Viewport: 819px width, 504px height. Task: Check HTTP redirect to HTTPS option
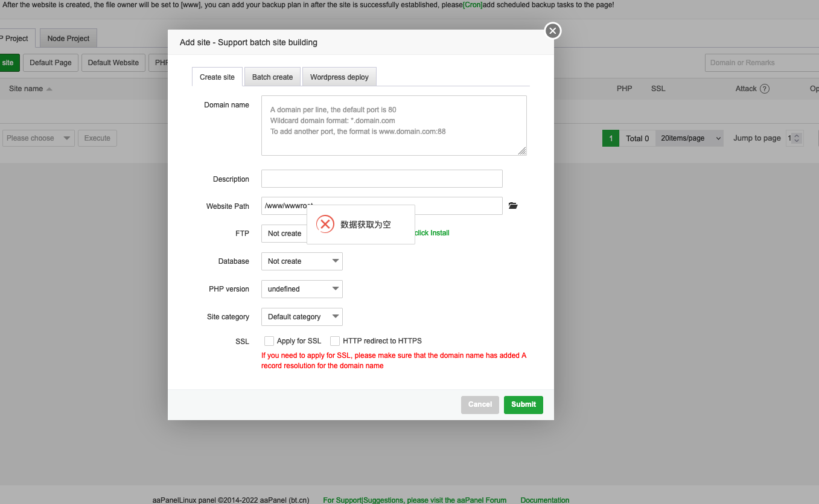(335, 341)
